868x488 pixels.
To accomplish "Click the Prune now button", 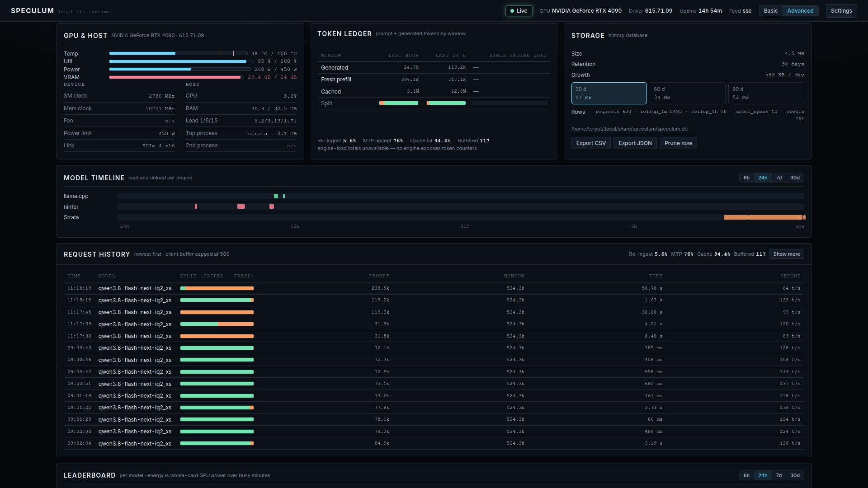I will coord(678,143).
